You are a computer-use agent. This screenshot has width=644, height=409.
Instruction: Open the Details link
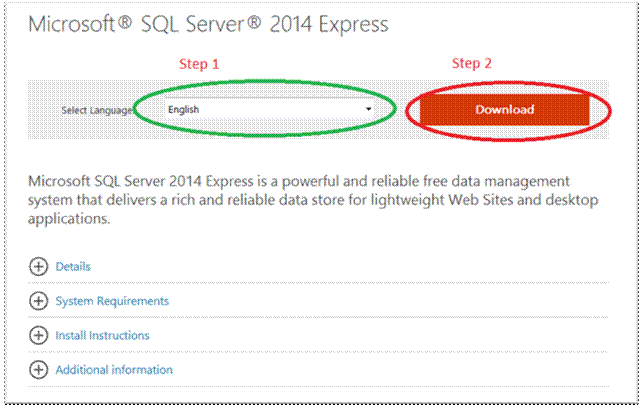(73, 267)
